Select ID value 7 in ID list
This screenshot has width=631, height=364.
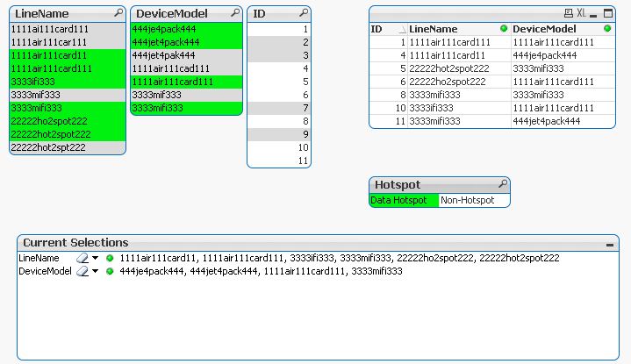[x=279, y=108]
